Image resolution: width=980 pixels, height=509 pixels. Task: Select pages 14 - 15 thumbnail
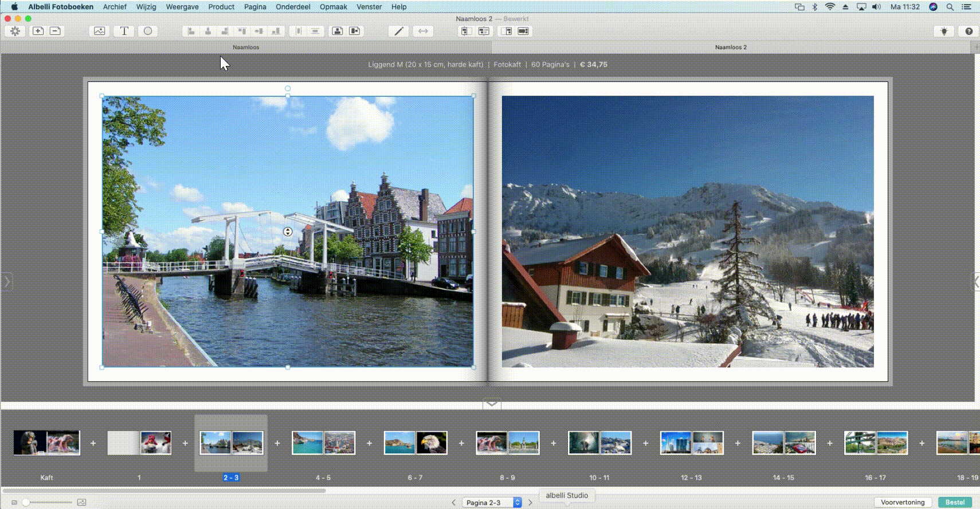pyautogui.click(x=784, y=443)
